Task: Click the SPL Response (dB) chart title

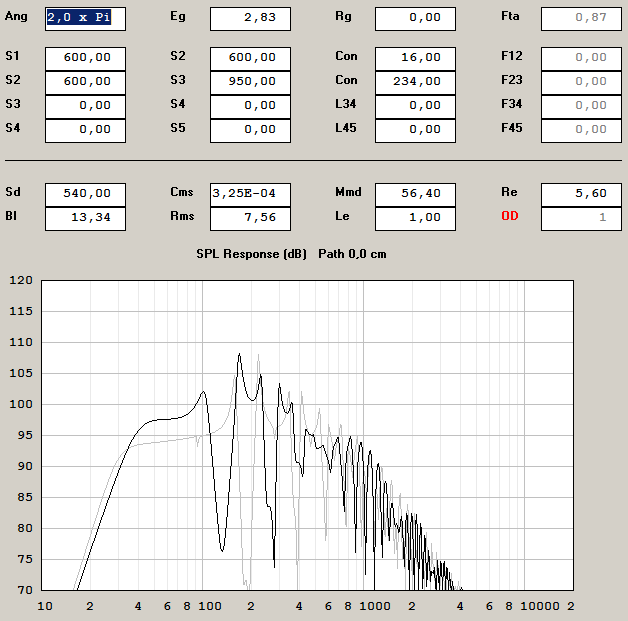Action: click(x=251, y=254)
